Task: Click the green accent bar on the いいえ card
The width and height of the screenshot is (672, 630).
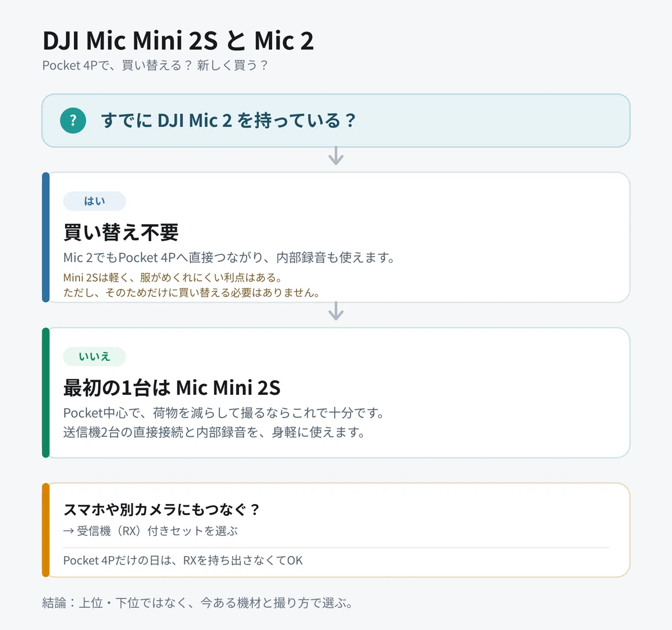Action: pos(46,393)
